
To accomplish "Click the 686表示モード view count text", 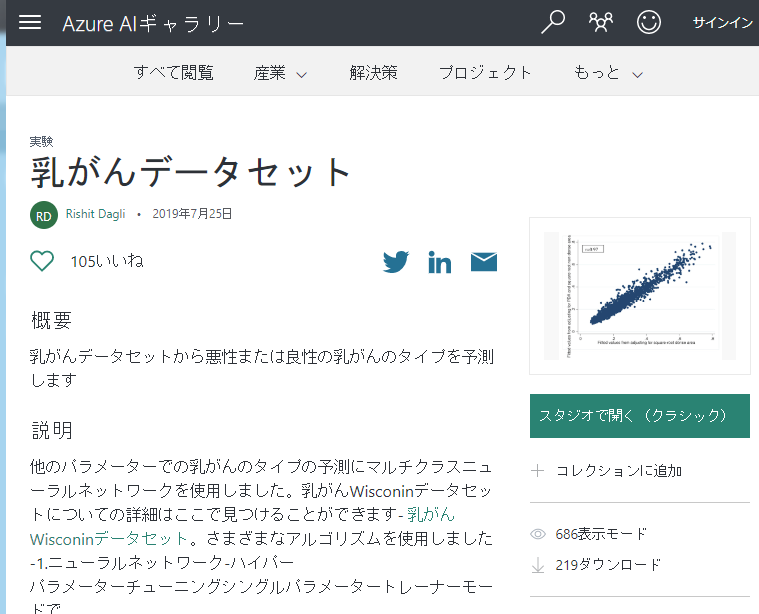I will 601,534.
